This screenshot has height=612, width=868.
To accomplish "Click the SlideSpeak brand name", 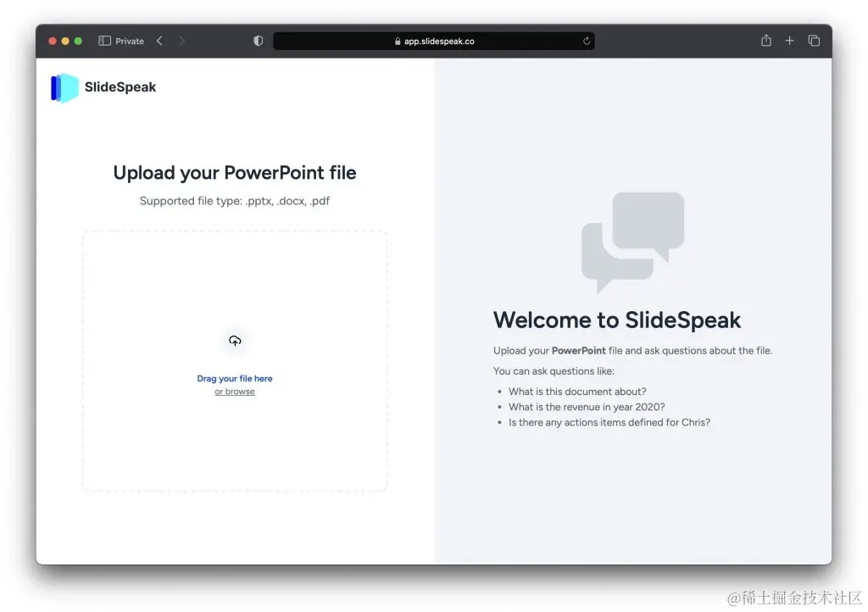I will [120, 87].
